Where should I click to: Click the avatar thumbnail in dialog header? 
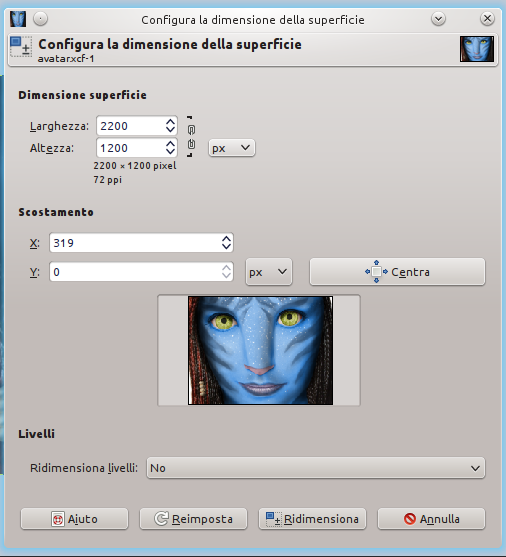click(x=477, y=49)
